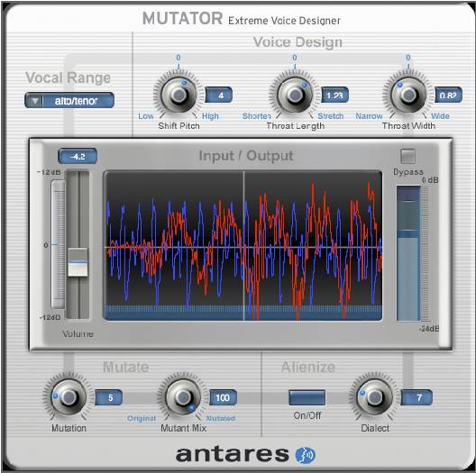Click the 0 mark above Throat Length
This screenshot has height=473, width=476.
(295, 58)
